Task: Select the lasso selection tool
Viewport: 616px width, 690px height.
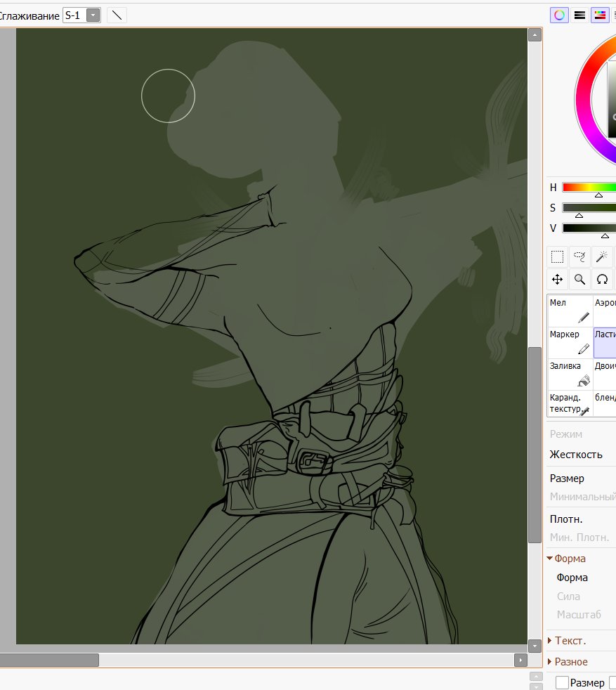Action: click(x=580, y=256)
